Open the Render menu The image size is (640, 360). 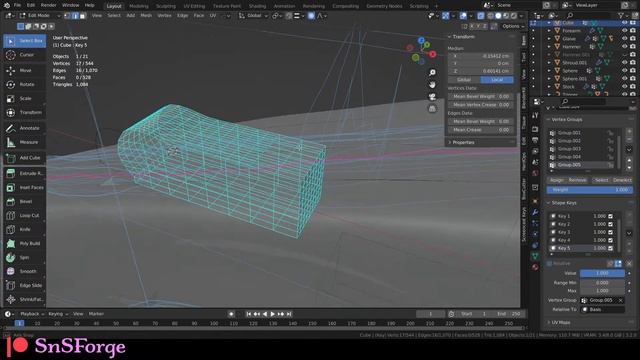click(x=49, y=5)
